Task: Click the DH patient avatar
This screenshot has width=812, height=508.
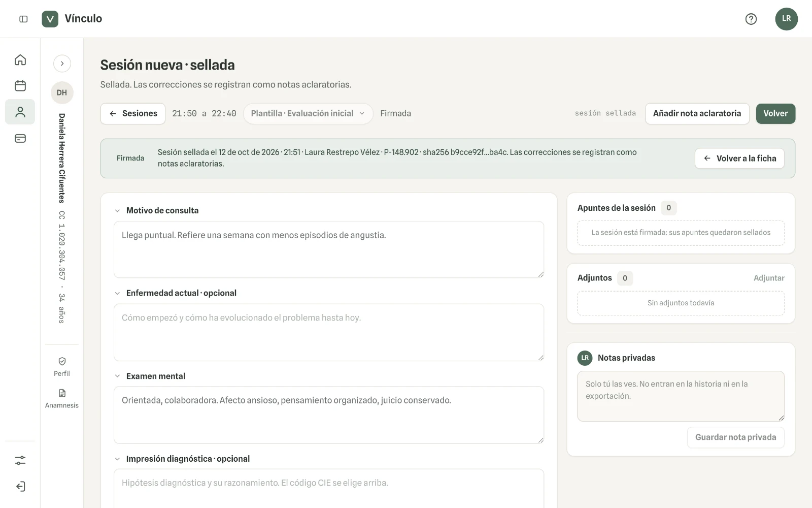Action: tap(62, 92)
